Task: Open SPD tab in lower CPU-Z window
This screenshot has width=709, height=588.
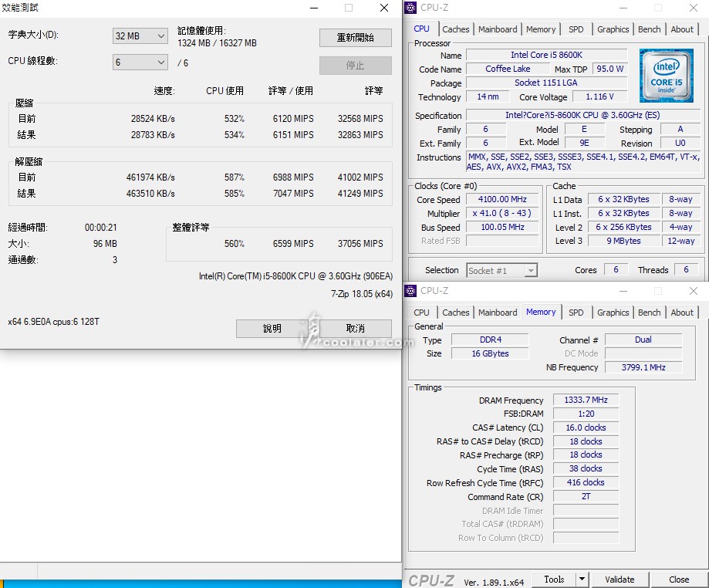Action: 576,313
